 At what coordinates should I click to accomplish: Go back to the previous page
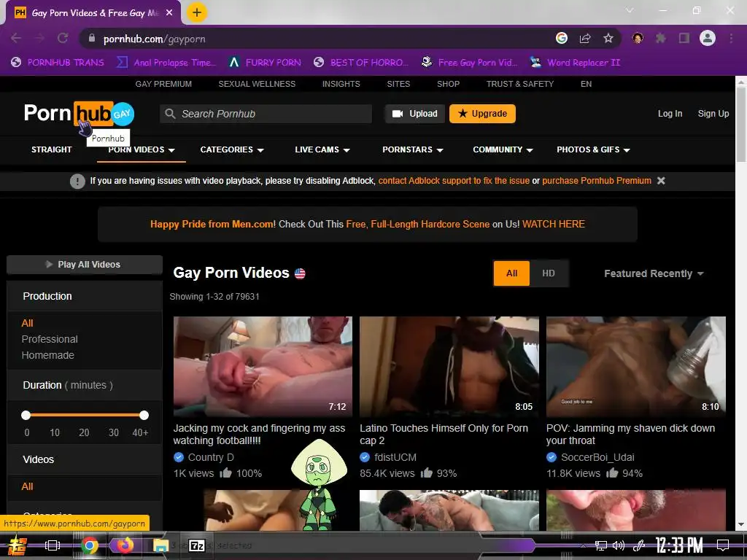16,38
